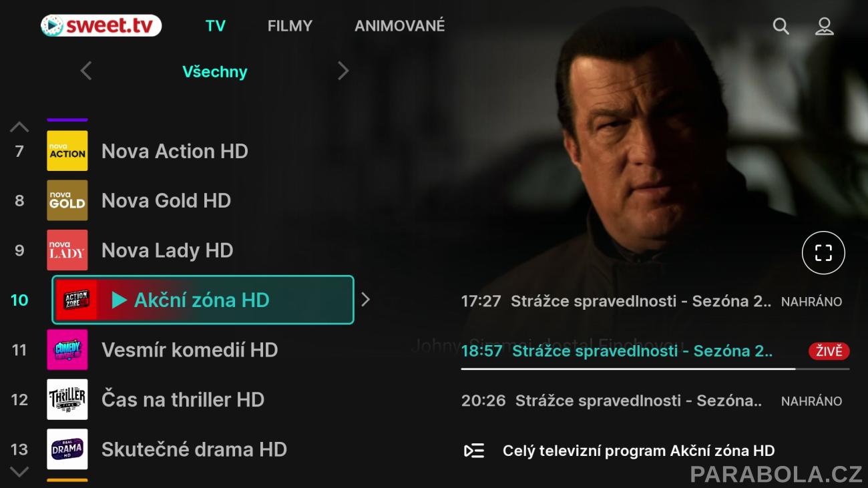Select the Nova Gold channel logo
The width and height of the screenshot is (868, 488).
(x=67, y=200)
